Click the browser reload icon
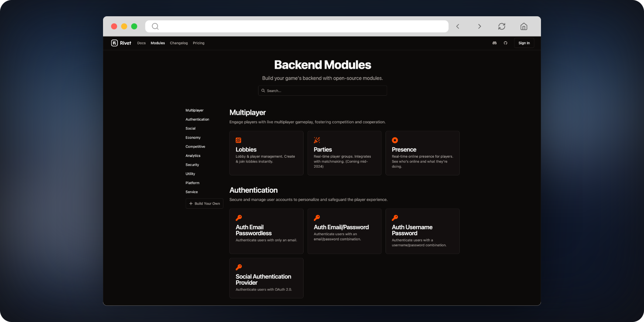This screenshot has height=322, width=644. coord(501,27)
